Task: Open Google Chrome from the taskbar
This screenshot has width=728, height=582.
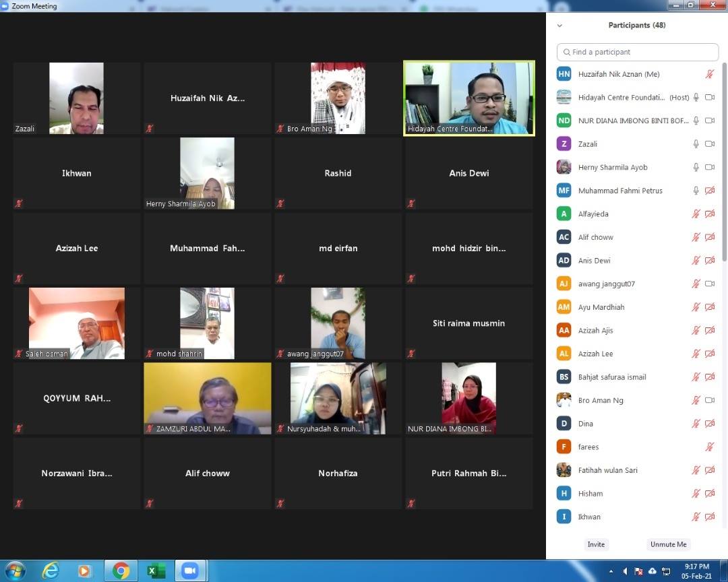Action: click(121, 571)
